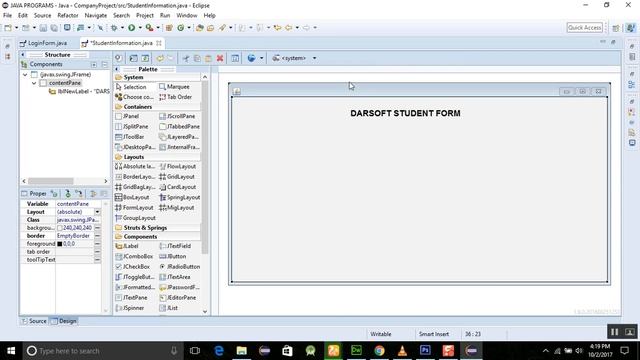Open the Navigate menu
Image resolution: width=640 pixels, height=360 pixels.
[96, 16]
